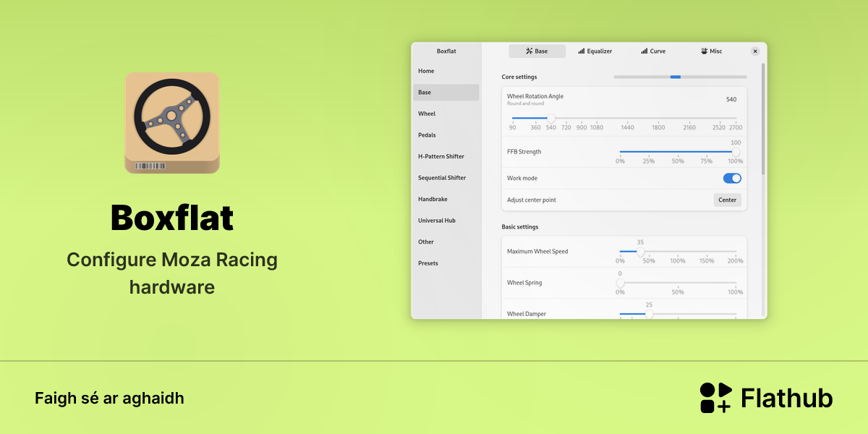Go to Sequential Shifter settings
The height and width of the screenshot is (434, 868).
446,178
